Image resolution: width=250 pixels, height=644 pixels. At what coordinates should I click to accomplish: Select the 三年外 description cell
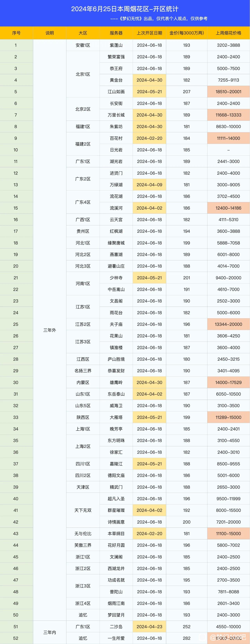point(50,330)
